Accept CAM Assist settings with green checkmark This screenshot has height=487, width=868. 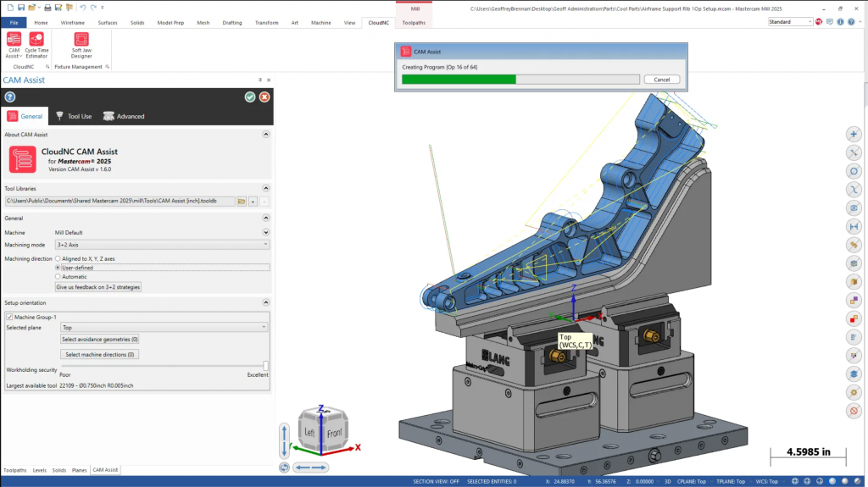pos(250,97)
